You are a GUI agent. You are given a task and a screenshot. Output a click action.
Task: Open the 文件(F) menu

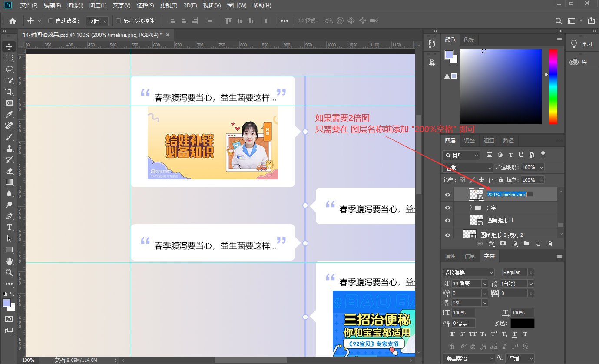click(x=29, y=6)
